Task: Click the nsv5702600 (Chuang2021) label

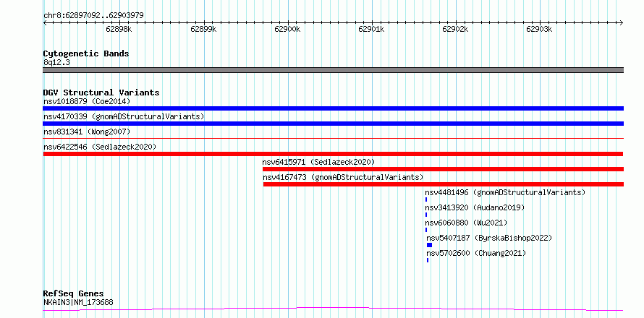Action: (476, 253)
